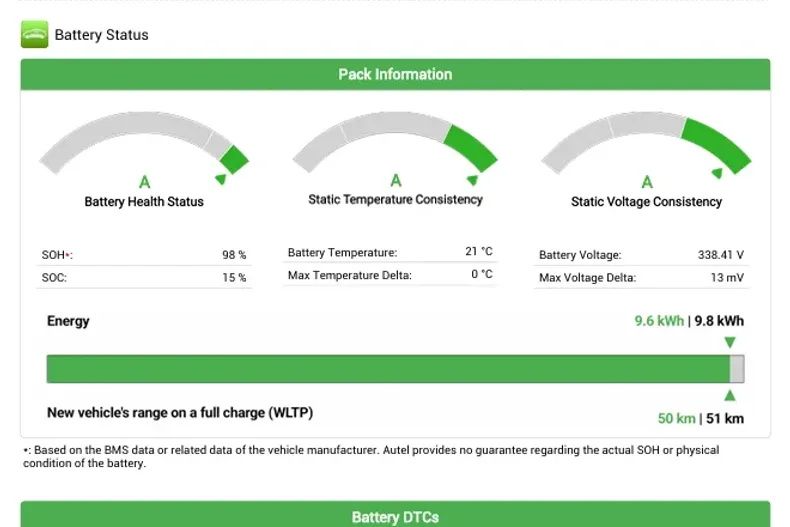Click the Battery Health Status gauge

[144, 143]
